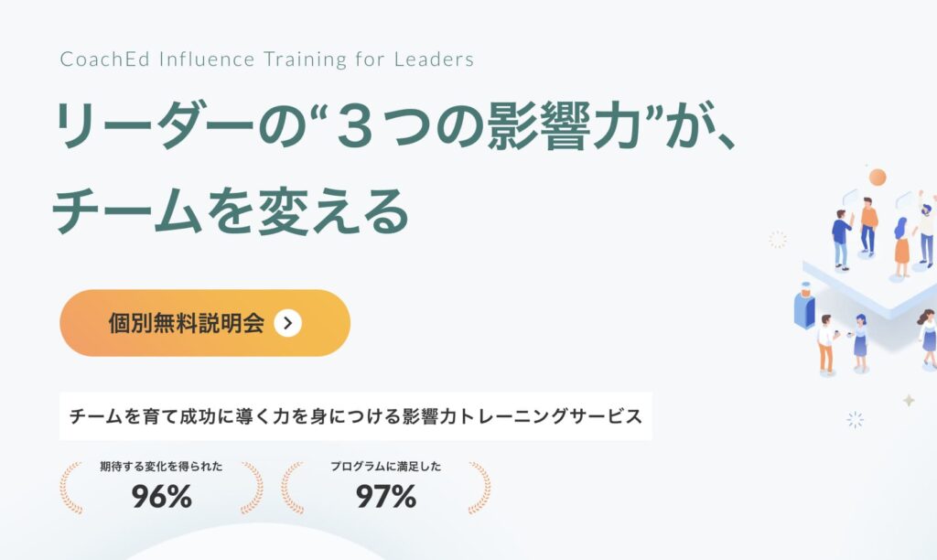Click the man in orange sweater illustration
Viewport: 937px width, 560px height.
(868, 227)
